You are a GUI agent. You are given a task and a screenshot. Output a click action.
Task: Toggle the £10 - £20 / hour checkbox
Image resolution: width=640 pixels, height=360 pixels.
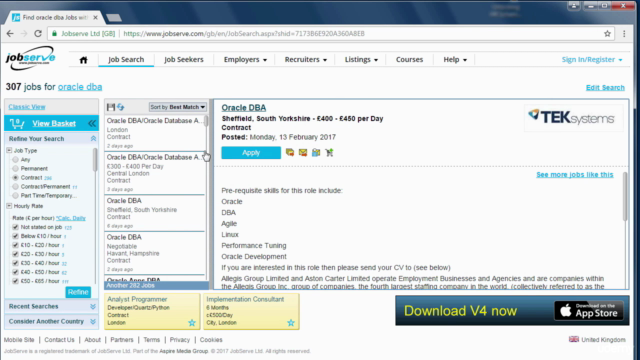click(x=16, y=245)
